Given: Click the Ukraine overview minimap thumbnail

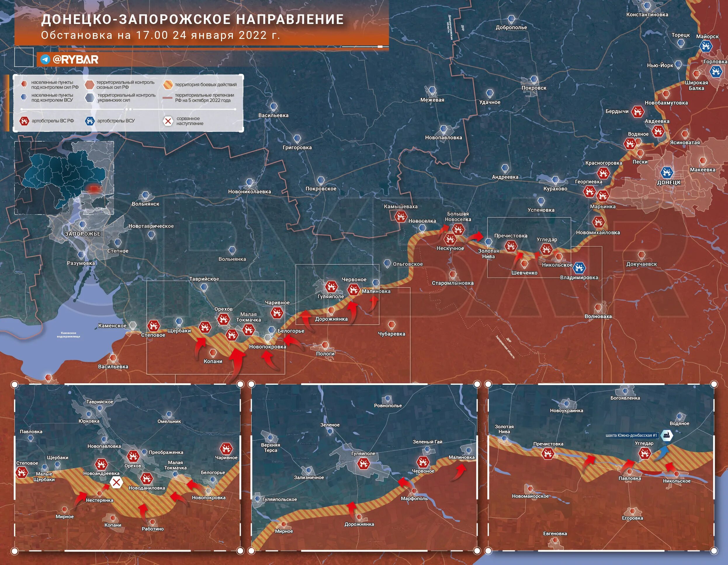Looking at the screenshot, I should [x=64, y=178].
